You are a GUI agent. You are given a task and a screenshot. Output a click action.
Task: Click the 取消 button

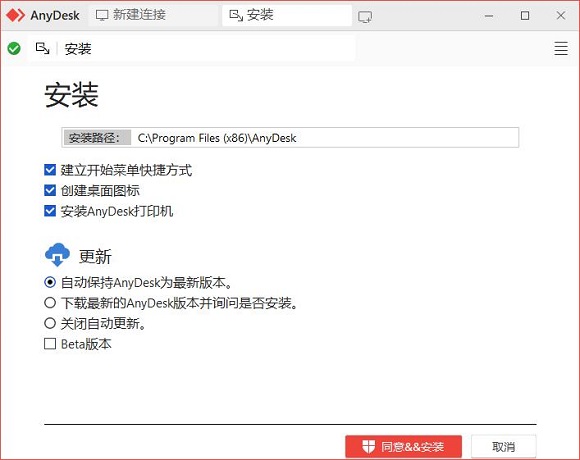pyautogui.click(x=503, y=447)
